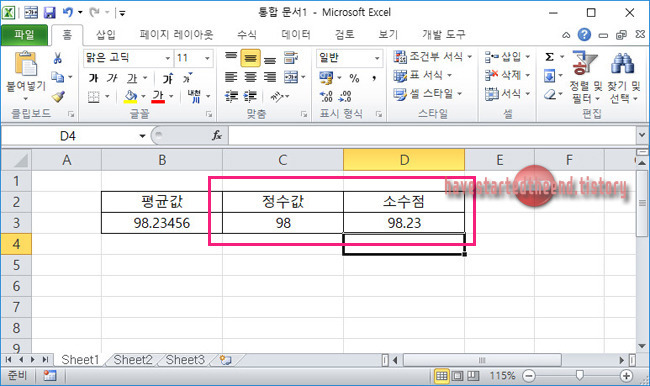Click the Fill down icon
The width and height of the screenshot is (650, 386).
point(549,76)
